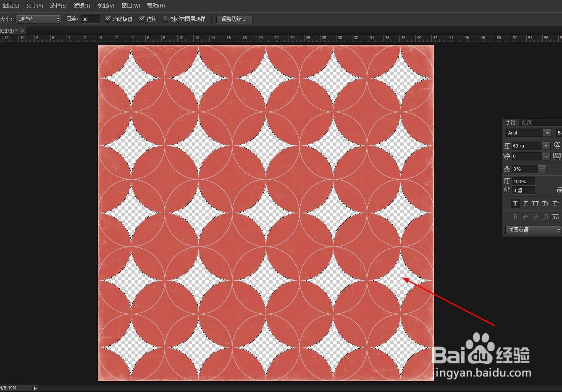Click the vertical scale icon beside 100%
The height and width of the screenshot is (392, 562).
[507, 181]
